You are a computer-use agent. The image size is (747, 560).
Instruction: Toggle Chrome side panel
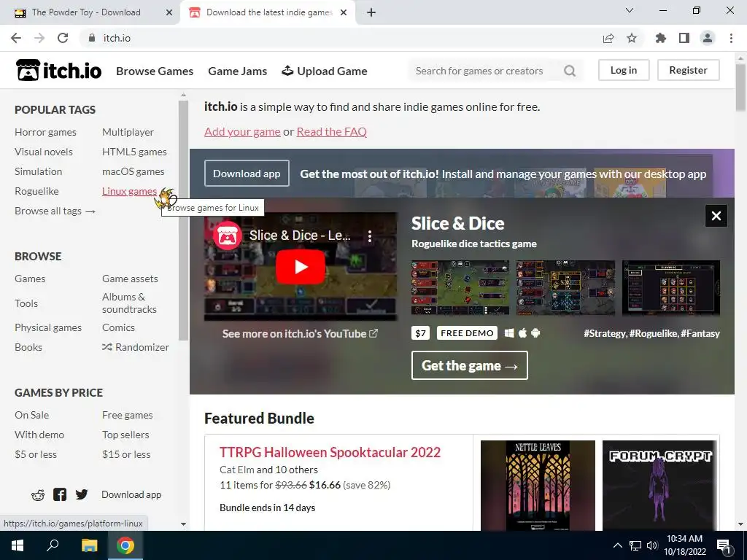[684, 38]
